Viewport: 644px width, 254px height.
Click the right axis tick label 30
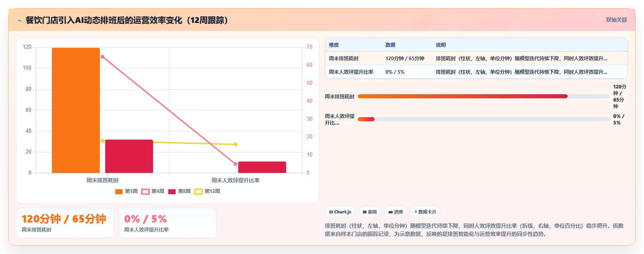point(310,119)
